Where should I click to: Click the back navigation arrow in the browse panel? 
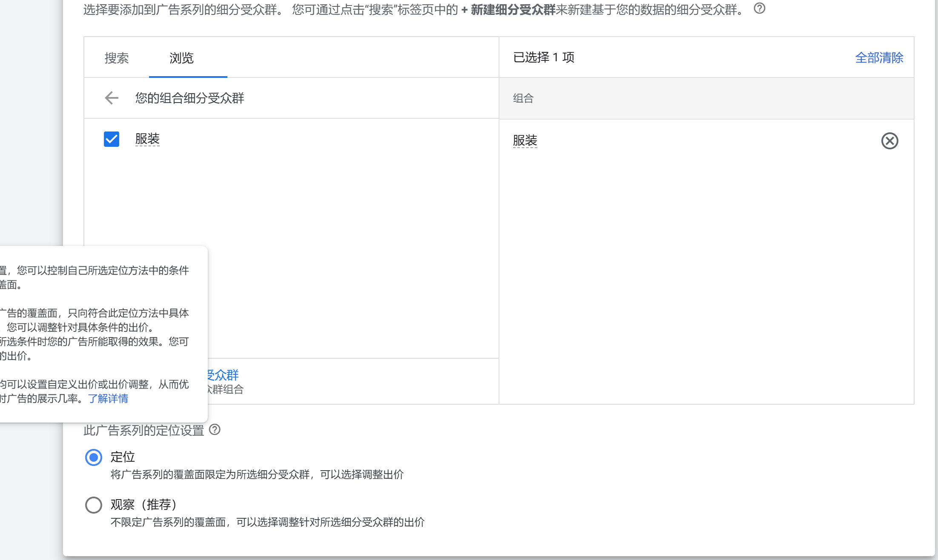click(x=111, y=98)
